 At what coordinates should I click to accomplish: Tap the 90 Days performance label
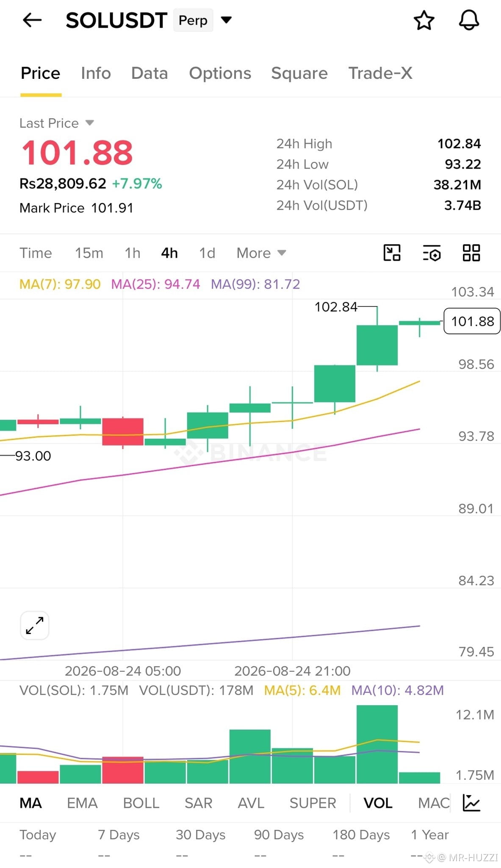[x=279, y=835]
